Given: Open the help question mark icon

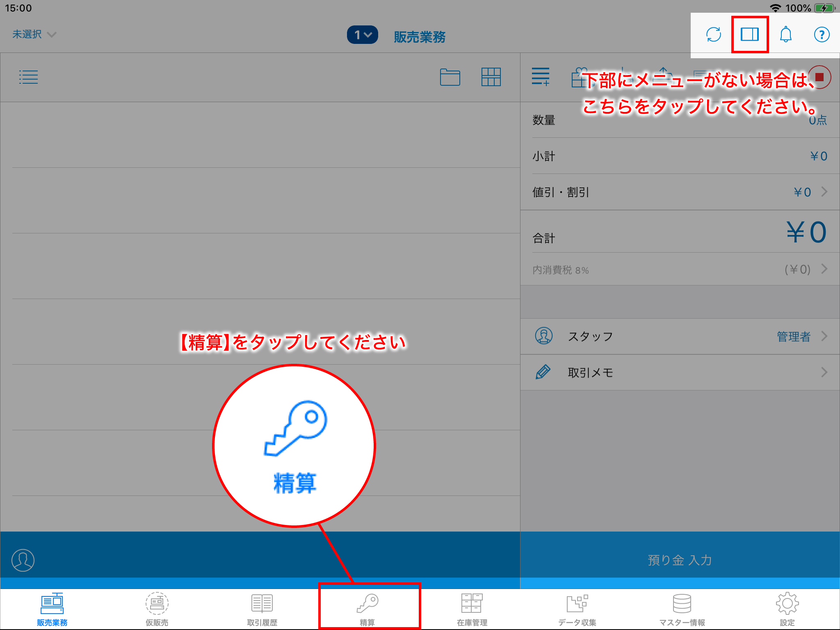Looking at the screenshot, I should point(822,34).
